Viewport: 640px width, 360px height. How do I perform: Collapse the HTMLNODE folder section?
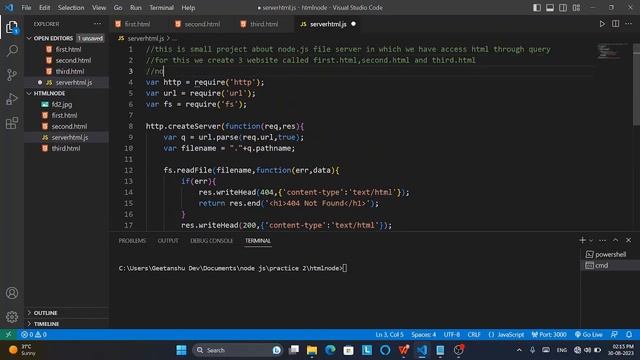pos(67,93)
